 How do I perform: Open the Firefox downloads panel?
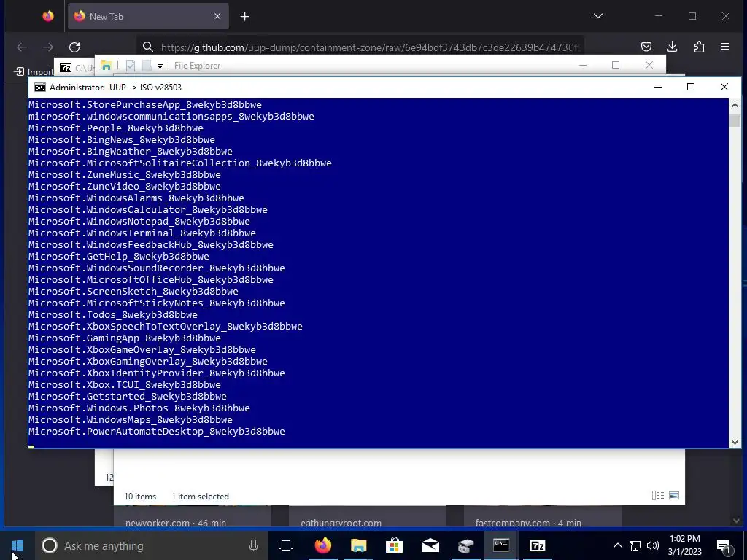coord(672,47)
